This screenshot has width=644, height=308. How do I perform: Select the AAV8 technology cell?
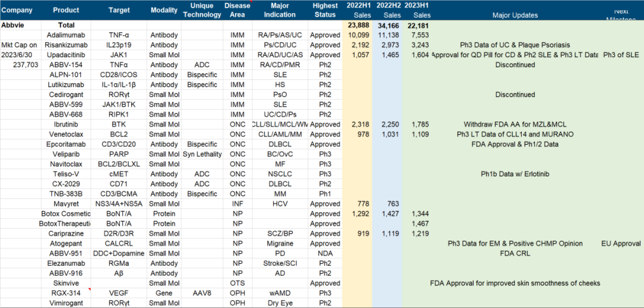(202, 293)
